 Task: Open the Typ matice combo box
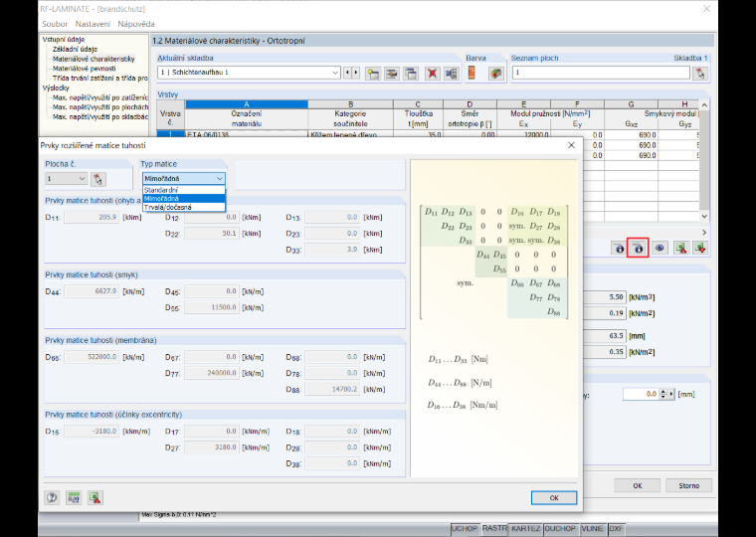tap(184, 178)
